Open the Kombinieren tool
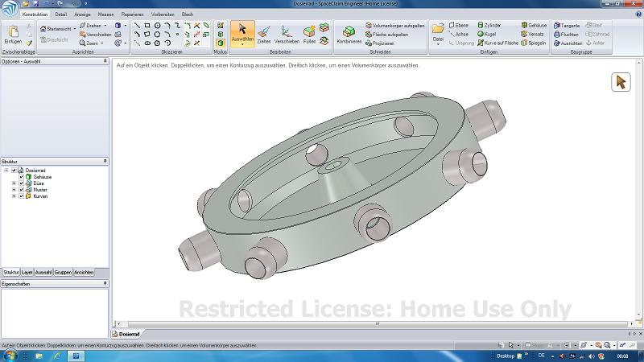Screen dimensions: 644x362 coord(349,35)
